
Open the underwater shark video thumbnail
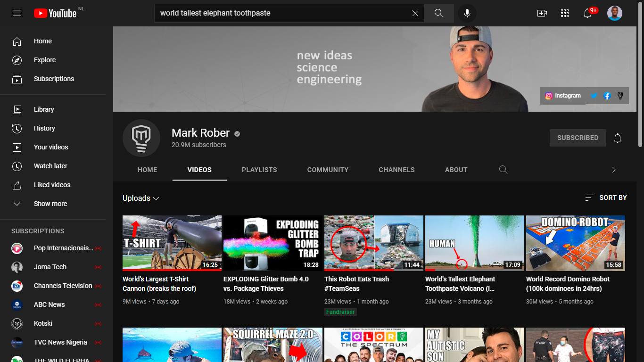click(x=172, y=345)
